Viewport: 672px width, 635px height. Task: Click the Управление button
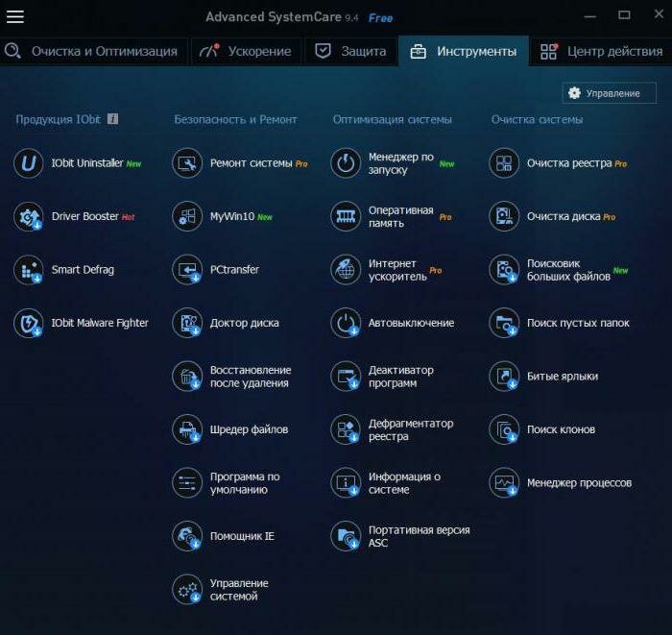610,93
